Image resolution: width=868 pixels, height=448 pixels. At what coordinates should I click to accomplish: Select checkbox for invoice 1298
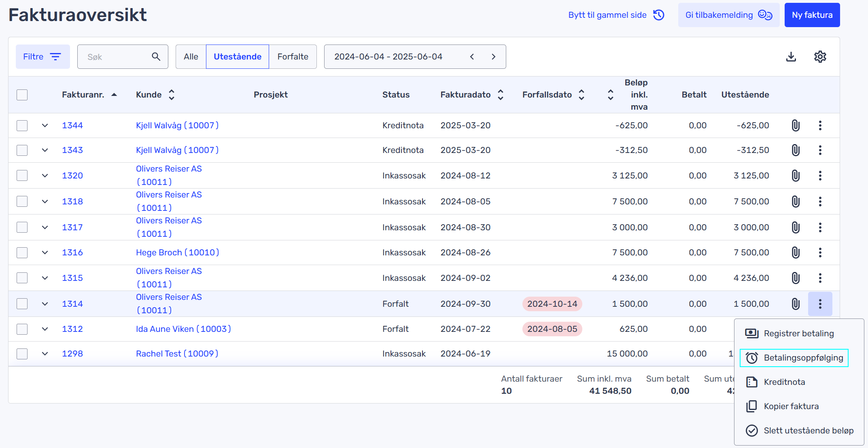(22, 354)
